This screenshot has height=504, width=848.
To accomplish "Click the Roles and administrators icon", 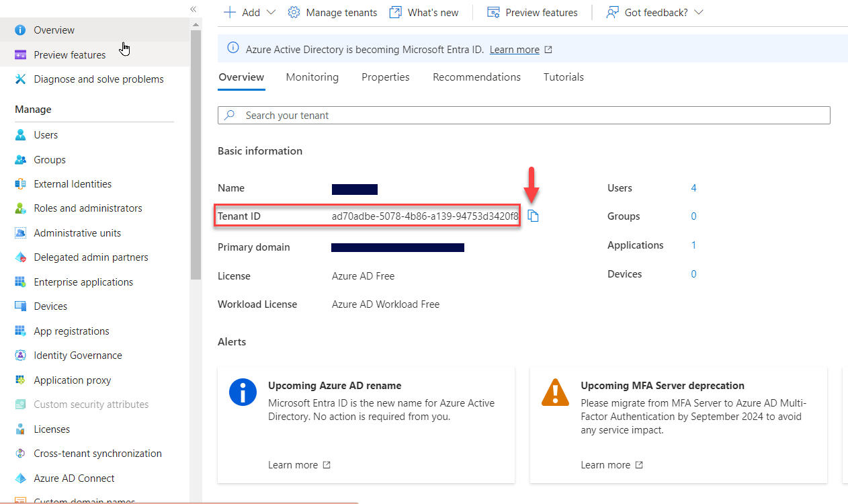I will (x=20, y=208).
